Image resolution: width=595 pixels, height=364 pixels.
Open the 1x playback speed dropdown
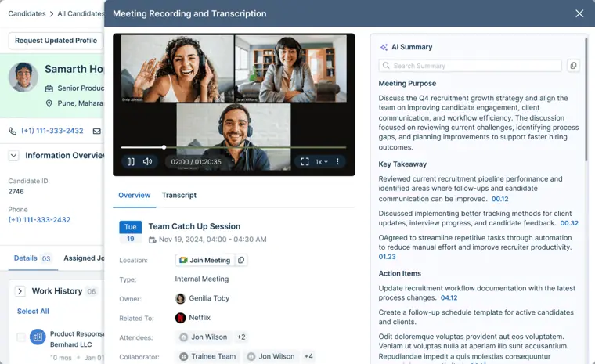pos(322,162)
